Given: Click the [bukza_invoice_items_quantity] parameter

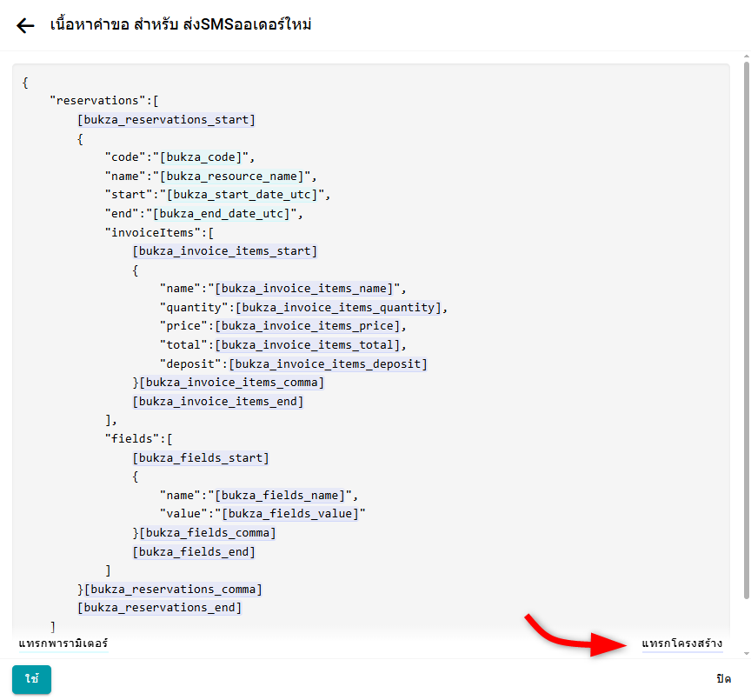Looking at the screenshot, I should pos(342,307).
